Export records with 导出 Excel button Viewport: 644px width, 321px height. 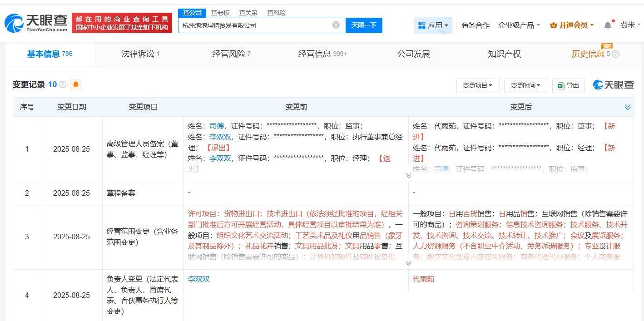click(x=568, y=85)
